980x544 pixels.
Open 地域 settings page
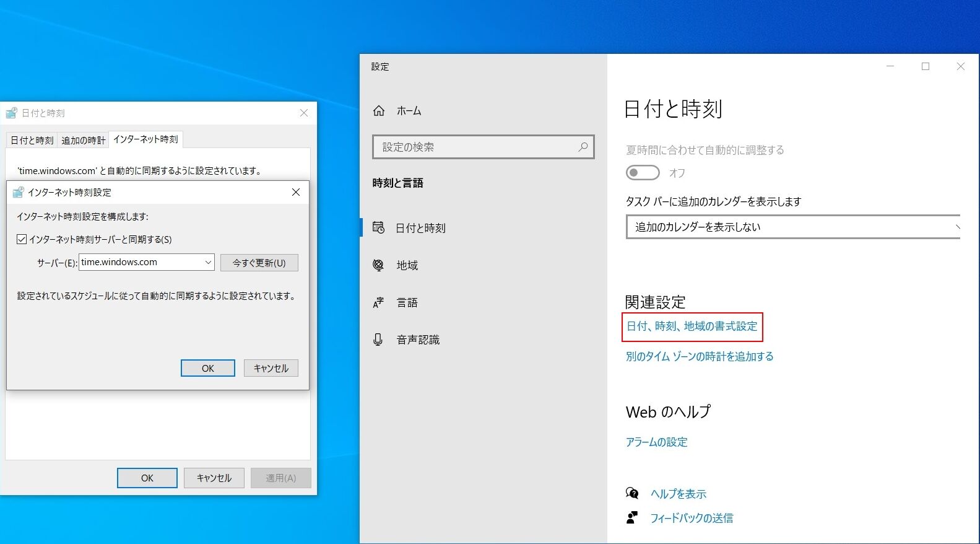(483, 265)
